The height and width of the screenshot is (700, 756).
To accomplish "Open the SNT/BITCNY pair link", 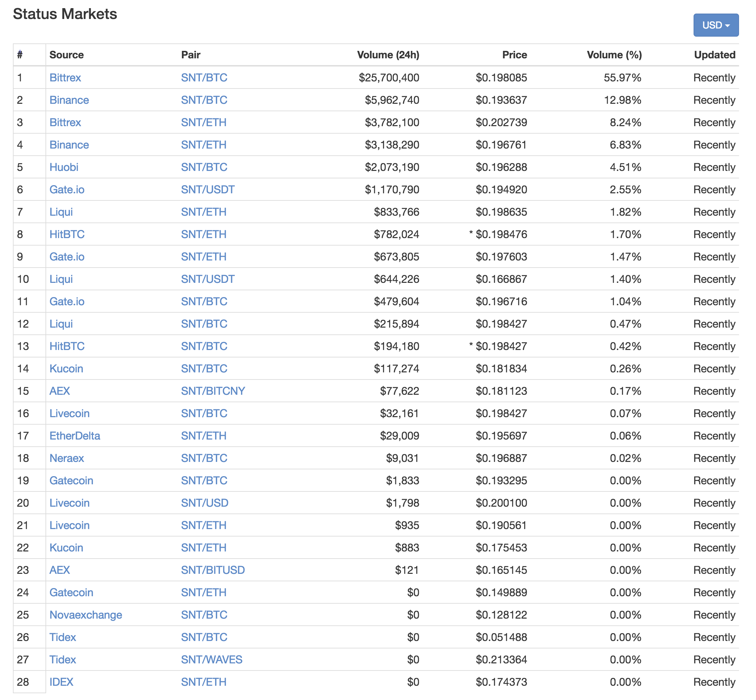I will [x=213, y=391].
